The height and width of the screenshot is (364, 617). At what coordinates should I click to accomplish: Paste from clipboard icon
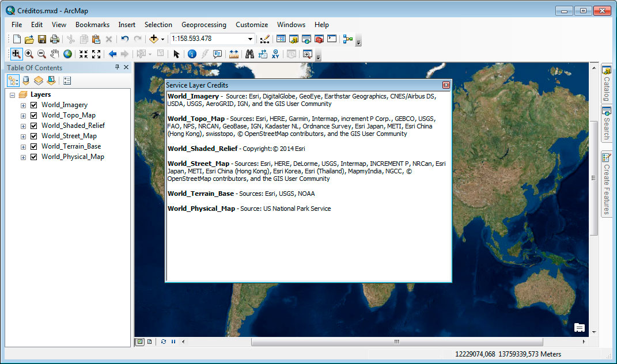click(x=96, y=39)
